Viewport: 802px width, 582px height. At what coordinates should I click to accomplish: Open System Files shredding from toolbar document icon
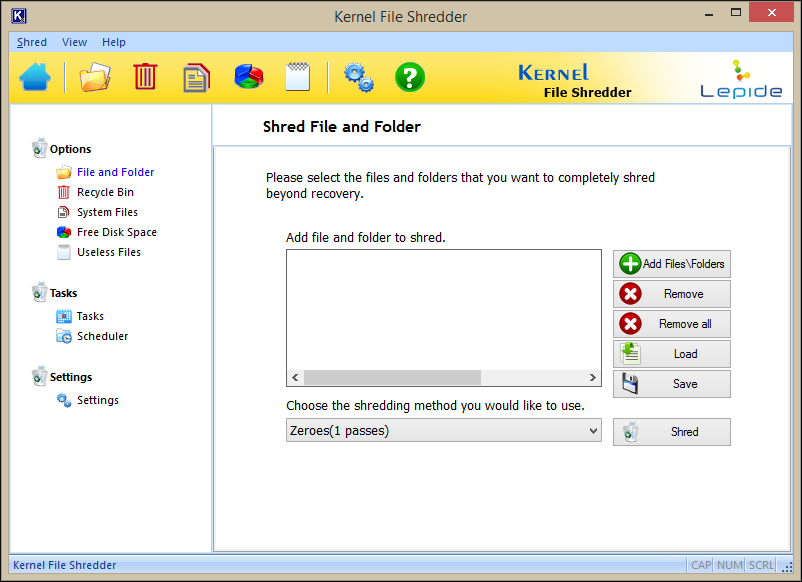point(196,78)
